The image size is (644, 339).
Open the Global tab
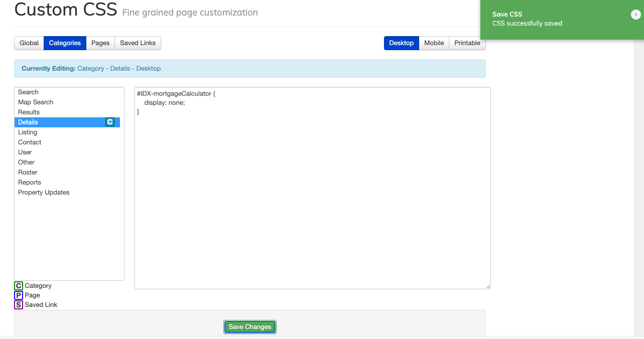(x=29, y=43)
